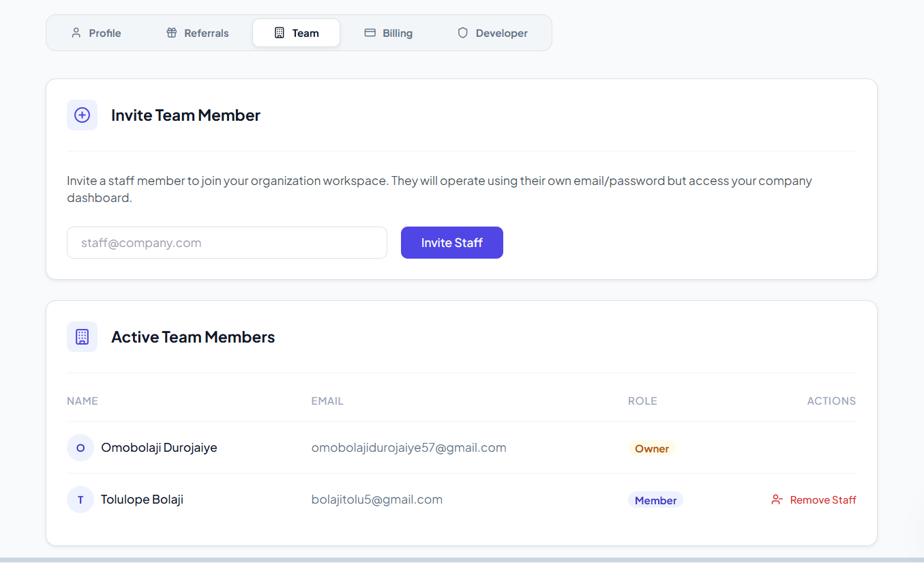Click the email omobolajidurojaiye57@gmail.com
This screenshot has width=924, height=563.
click(408, 448)
